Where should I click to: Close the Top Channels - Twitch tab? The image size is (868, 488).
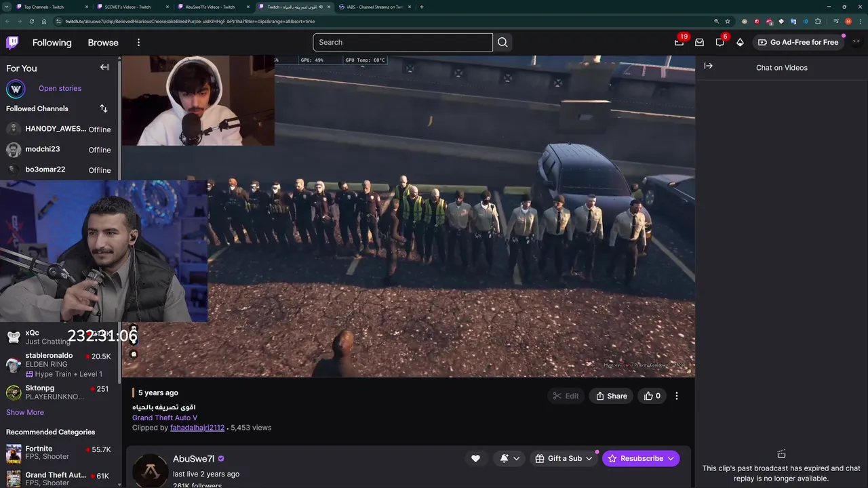[87, 7]
